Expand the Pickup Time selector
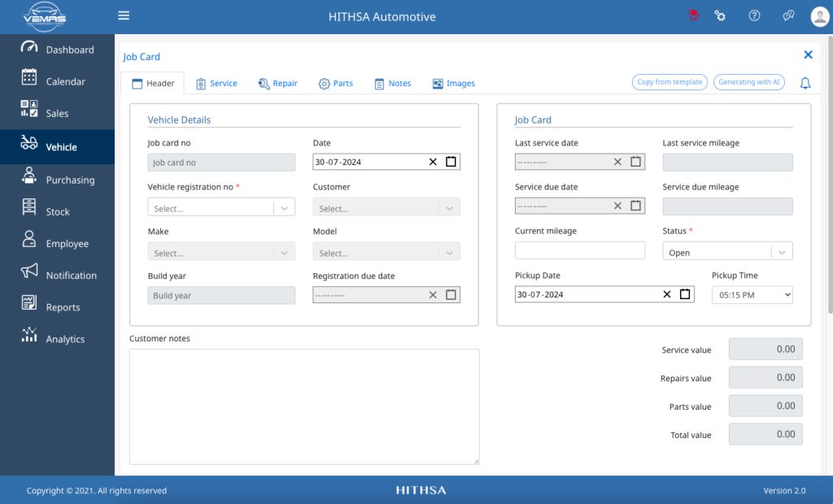The image size is (833, 504). (752, 295)
